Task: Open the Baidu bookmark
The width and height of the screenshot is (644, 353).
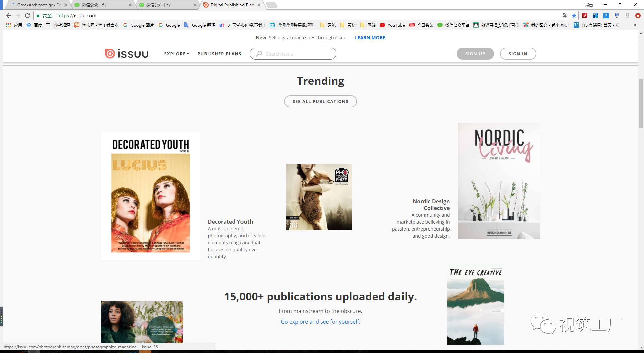Action: pyautogui.click(x=48, y=25)
